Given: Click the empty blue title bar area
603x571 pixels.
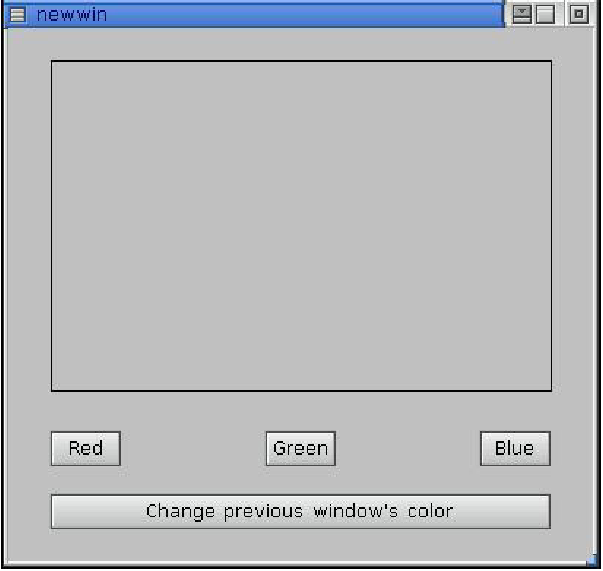Looking at the screenshot, I should [304, 15].
